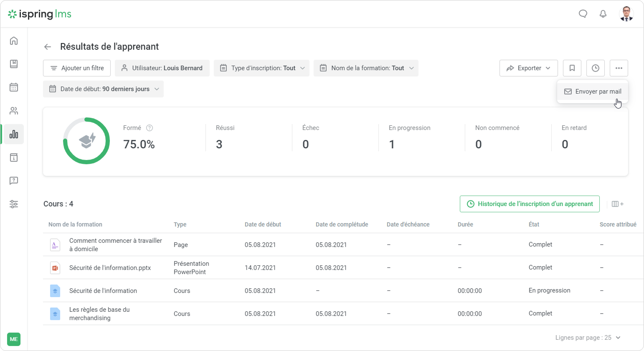Viewport: 644px width, 351px height.
Task: Open the Date de début filter dropdown
Action: [103, 89]
